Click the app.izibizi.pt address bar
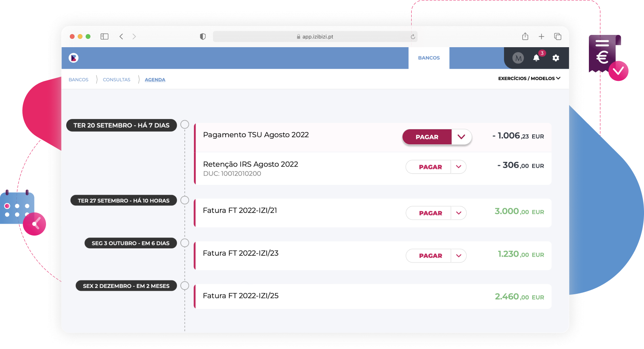 315,36
